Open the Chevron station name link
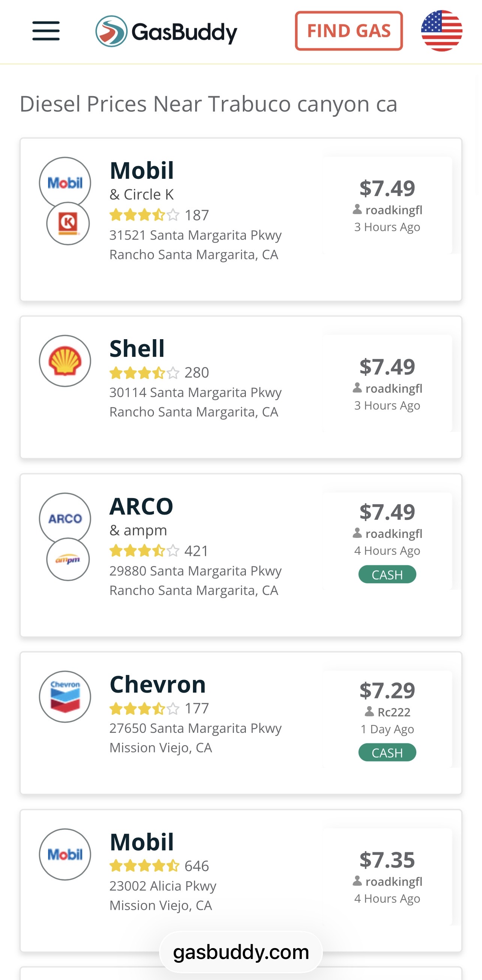The image size is (482, 980). click(158, 684)
